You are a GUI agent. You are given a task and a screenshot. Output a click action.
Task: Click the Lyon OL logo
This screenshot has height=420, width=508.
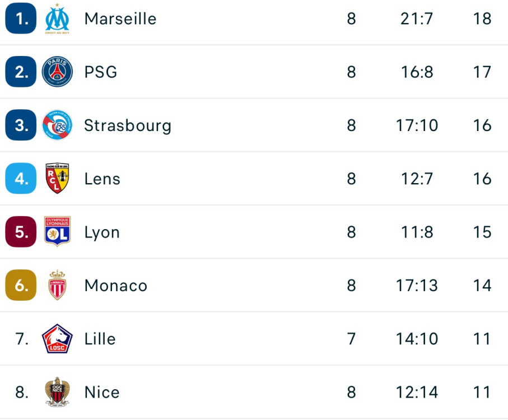(x=57, y=232)
